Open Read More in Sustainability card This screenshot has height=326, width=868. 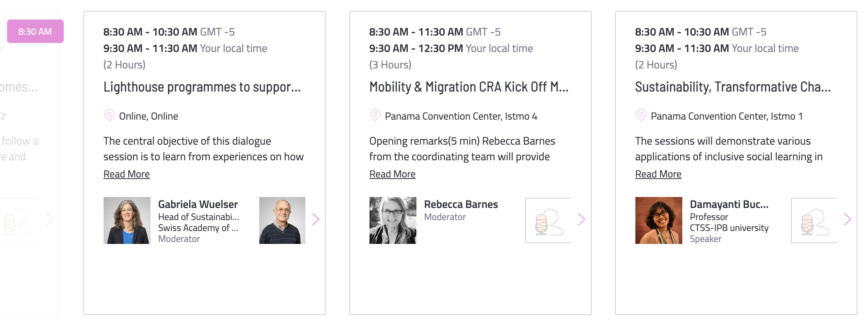[658, 174]
